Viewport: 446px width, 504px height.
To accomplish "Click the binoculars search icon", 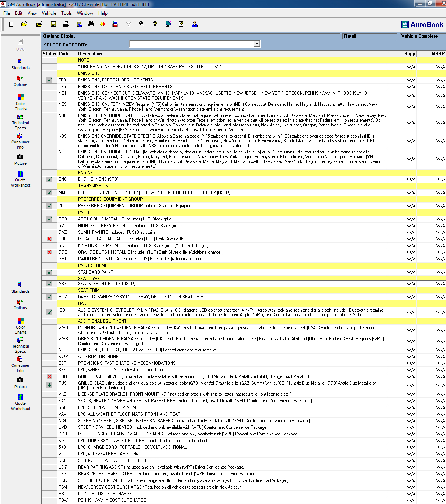I will [x=91, y=24].
